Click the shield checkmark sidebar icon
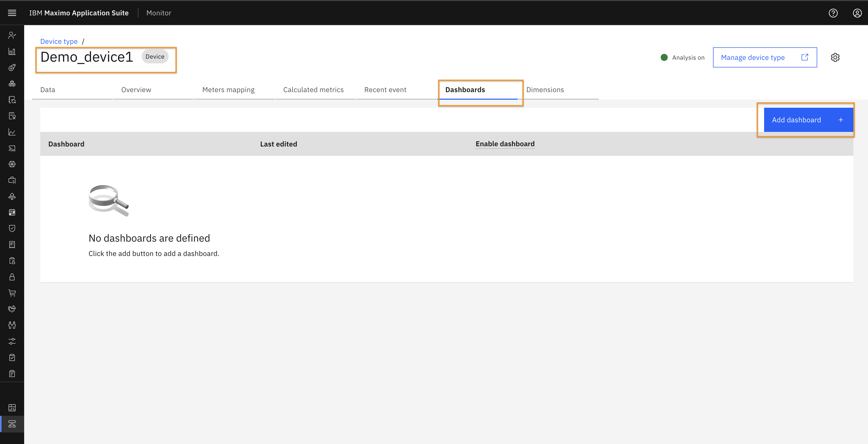The height and width of the screenshot is (444, 868). (x=12, y=228)
